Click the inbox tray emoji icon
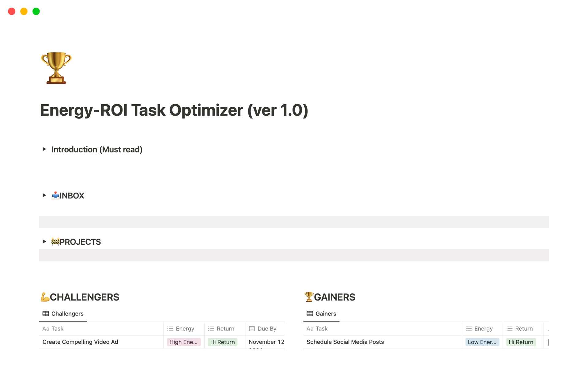 55,195
